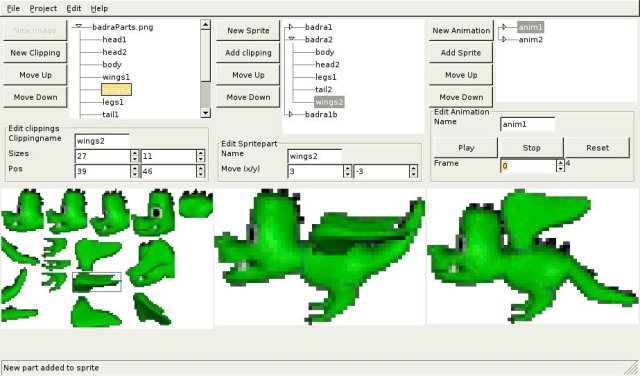Open the Project menu

click(x=43, y=8)
